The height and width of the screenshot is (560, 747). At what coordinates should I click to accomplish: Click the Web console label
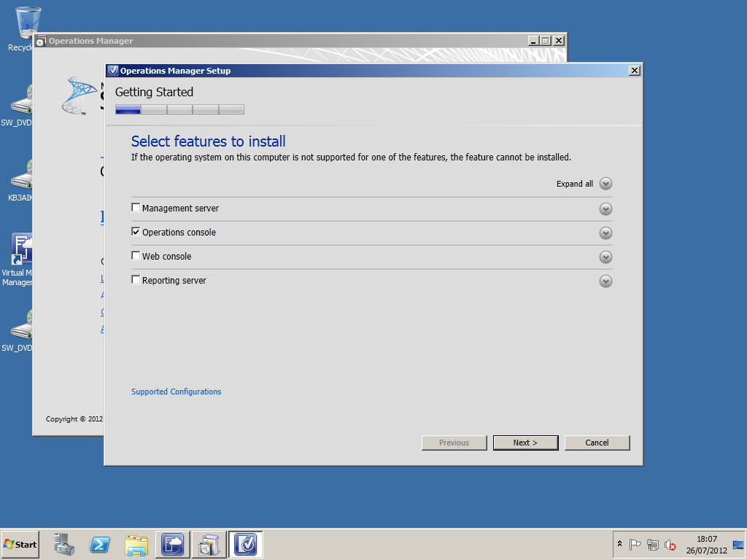coord(167,256)
